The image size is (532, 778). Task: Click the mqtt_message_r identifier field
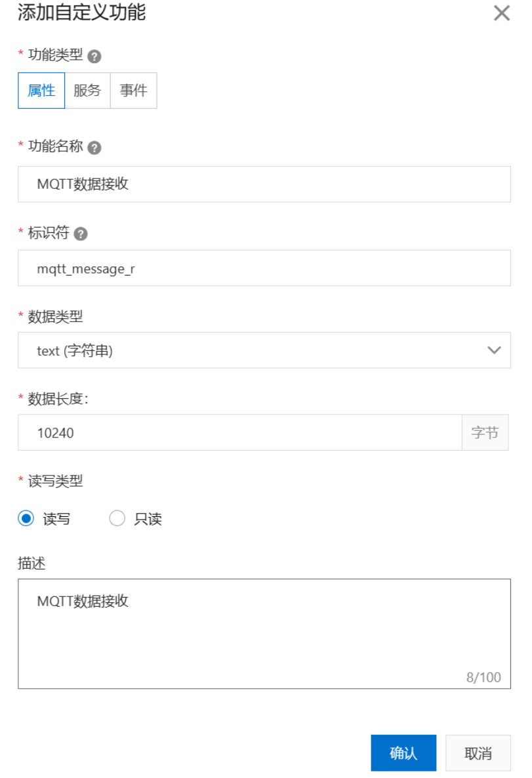[x=264, y=268]
